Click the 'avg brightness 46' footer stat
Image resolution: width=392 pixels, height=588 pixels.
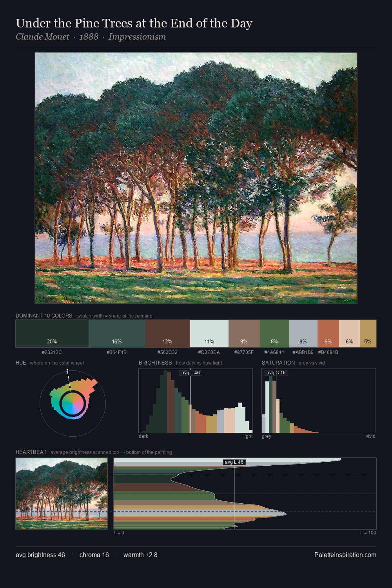(x=40, y=555)
